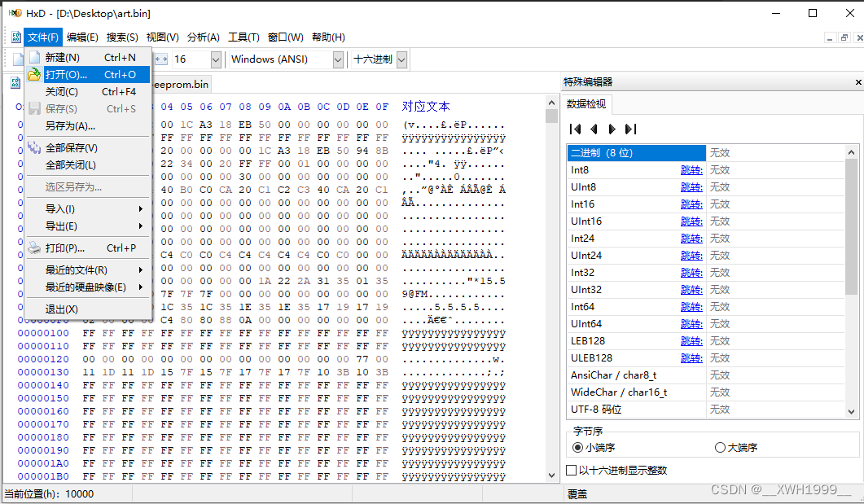Minimize the inner document window

coord(831,37)
